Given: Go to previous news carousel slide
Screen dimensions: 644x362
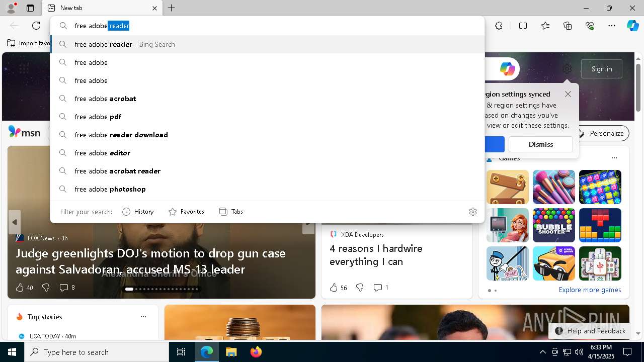Looking at the screenshot, I should (x=15, y=222).
